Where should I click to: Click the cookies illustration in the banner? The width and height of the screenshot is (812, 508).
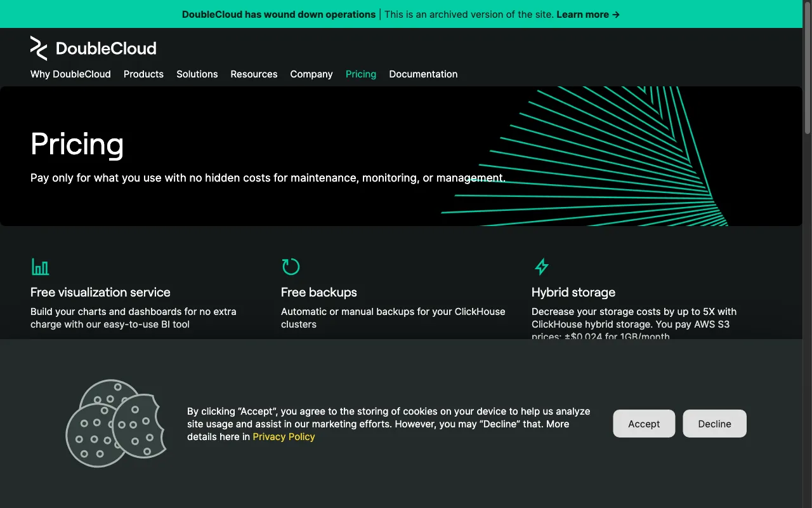pos(116,424)
